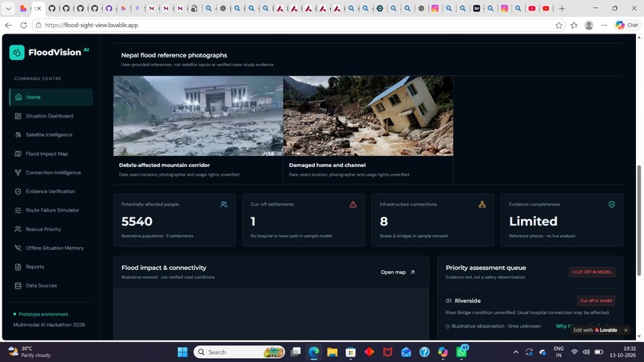The image size is (644, 362).
Task: Click the sidebar Situation Dashboard grid icon
Action: pyautogui.click(x=18, y=117)
